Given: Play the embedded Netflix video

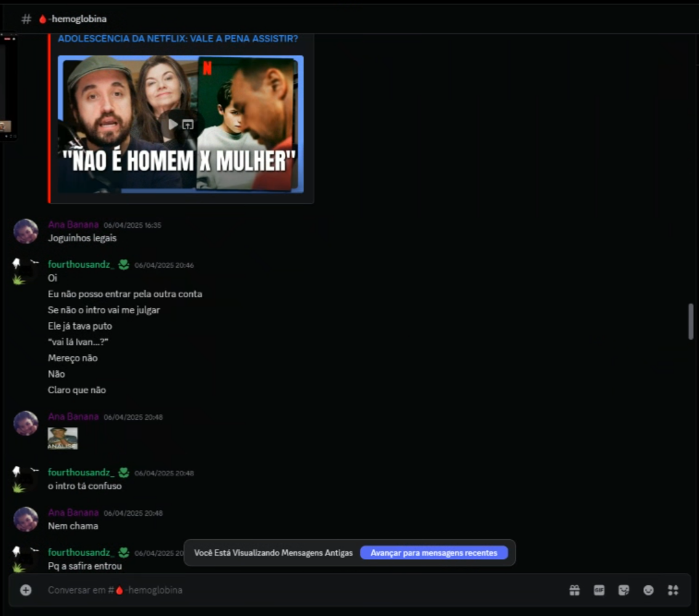Looking at the screenshot, I should tap(173, 125).
